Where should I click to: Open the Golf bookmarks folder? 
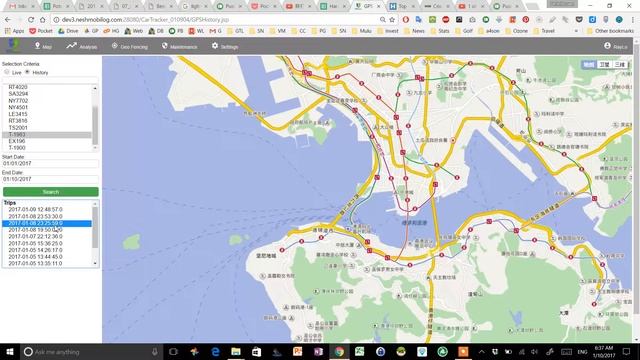coord(463,31)
